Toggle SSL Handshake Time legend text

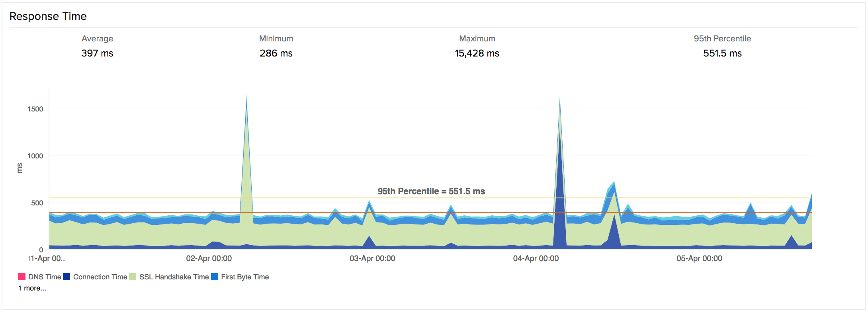(174, 277)
